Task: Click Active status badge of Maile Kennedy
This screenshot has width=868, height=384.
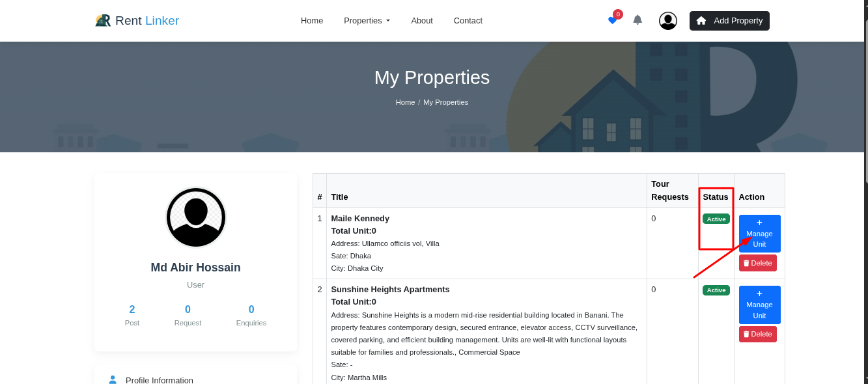Action: tap(716, 219)
